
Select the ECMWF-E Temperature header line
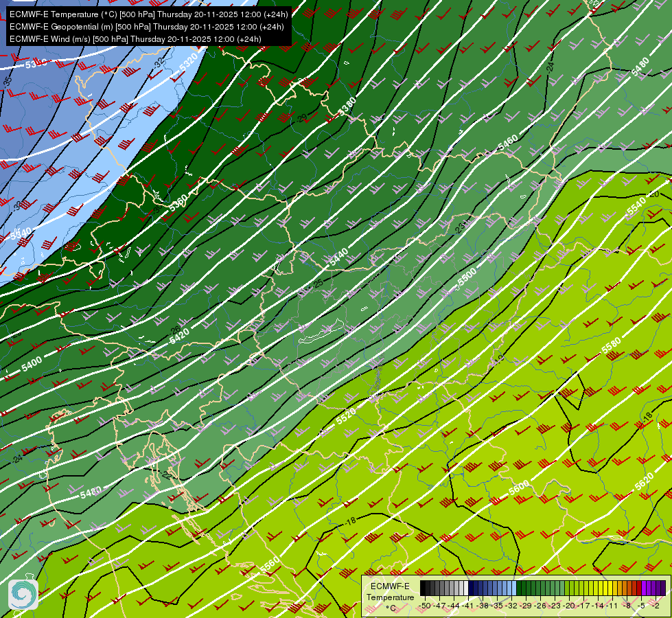(x=149, y=14)
